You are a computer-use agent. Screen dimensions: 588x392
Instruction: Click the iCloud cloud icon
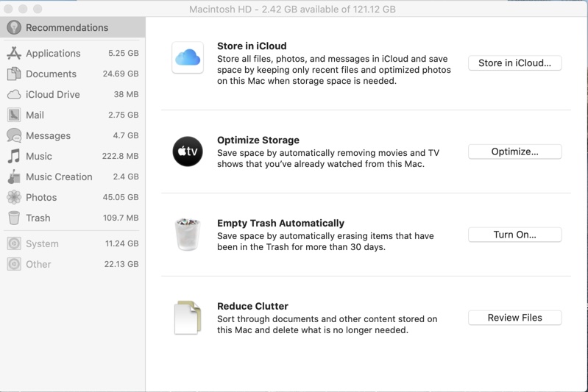pos(188,57)
